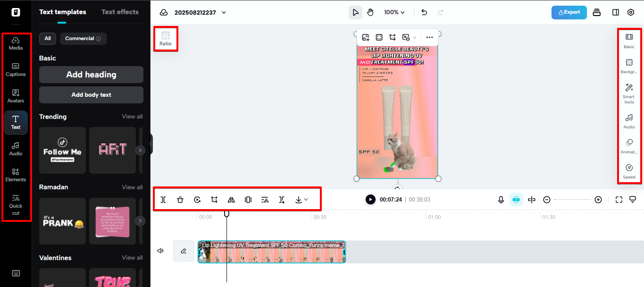Screen dimensions: 644x287
Task: Click the fit-to-frame icon in floating toolbar
Action: coord(379,37)
